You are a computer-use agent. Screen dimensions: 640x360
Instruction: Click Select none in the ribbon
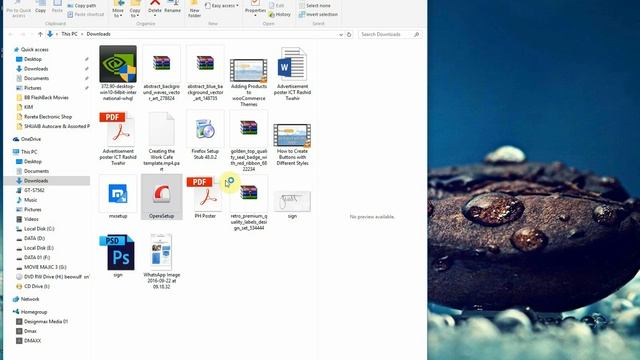pyautogui.click(x=314, y=6)
